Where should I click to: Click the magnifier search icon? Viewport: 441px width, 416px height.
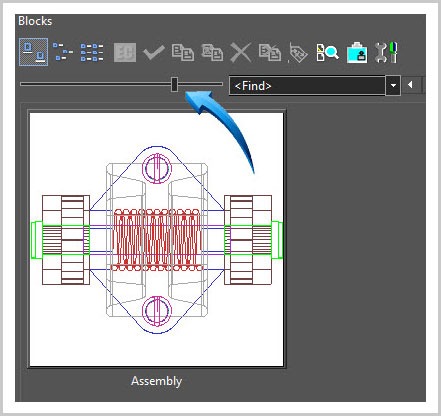(x=327, y=52)
